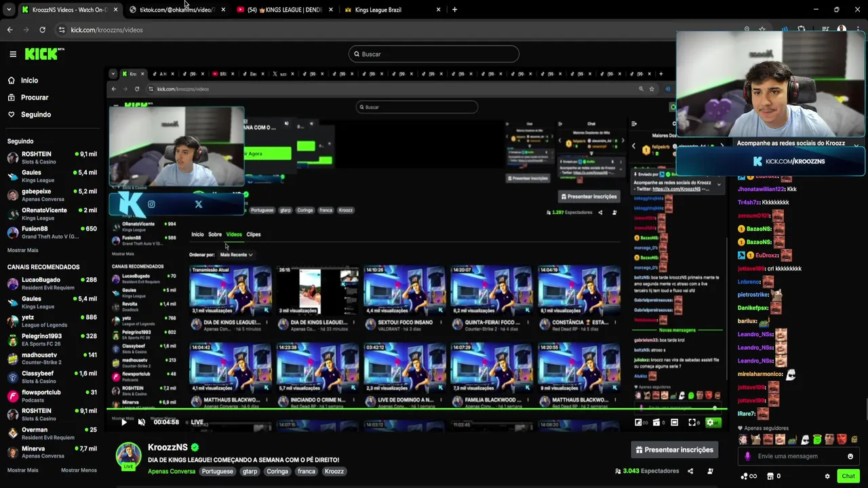
Task: Click the purple mic icon in chat input
Action: 748,456
